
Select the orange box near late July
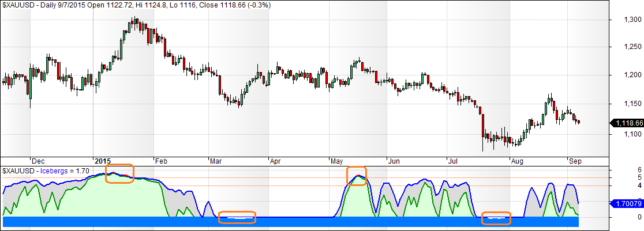pyautogui.click(x=496, y=218)
